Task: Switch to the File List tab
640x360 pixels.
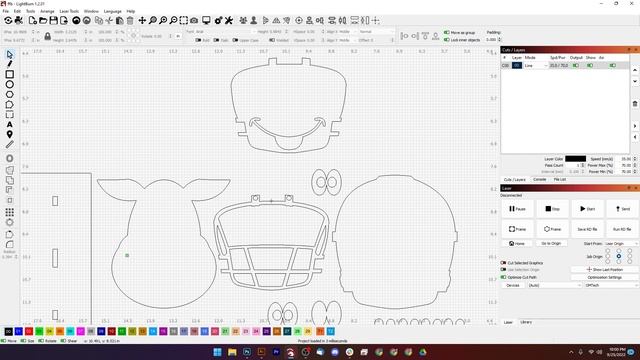Action: [x=560, y=180]
